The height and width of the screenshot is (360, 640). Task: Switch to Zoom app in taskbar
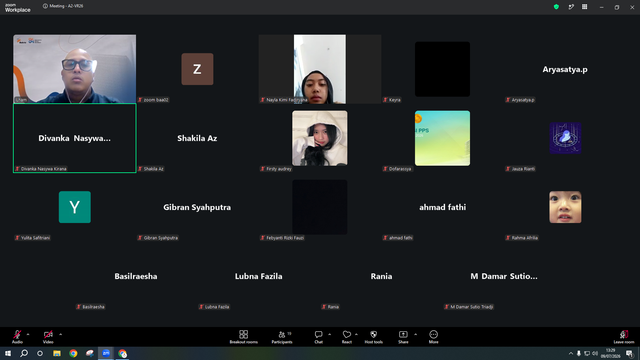click(x=106, y=353)
